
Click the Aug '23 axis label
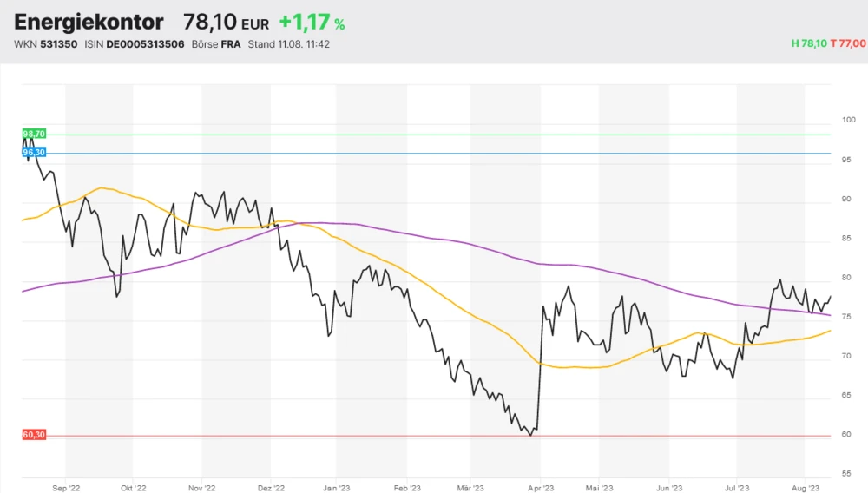pos(805,489)
